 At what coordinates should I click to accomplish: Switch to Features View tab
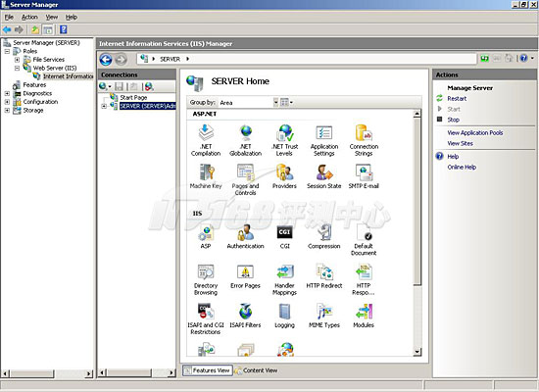tap(208, 370)
